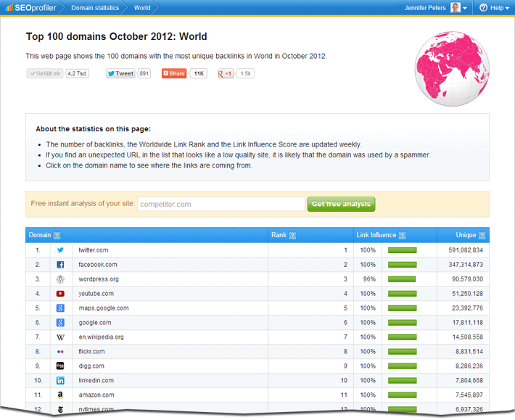Click the Tweet button
Screen dimensions: 515x420
(x=120, y=73)
